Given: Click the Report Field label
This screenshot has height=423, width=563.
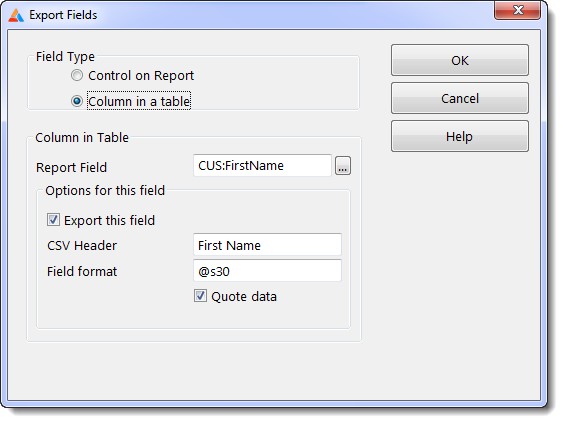Looking at the screenshot, I should 71,168.
